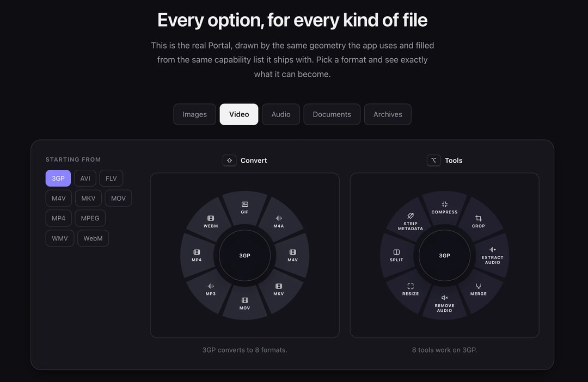Select the Split tool segment
The width and height of the screenshot is (588, 382).
(396, 255)
